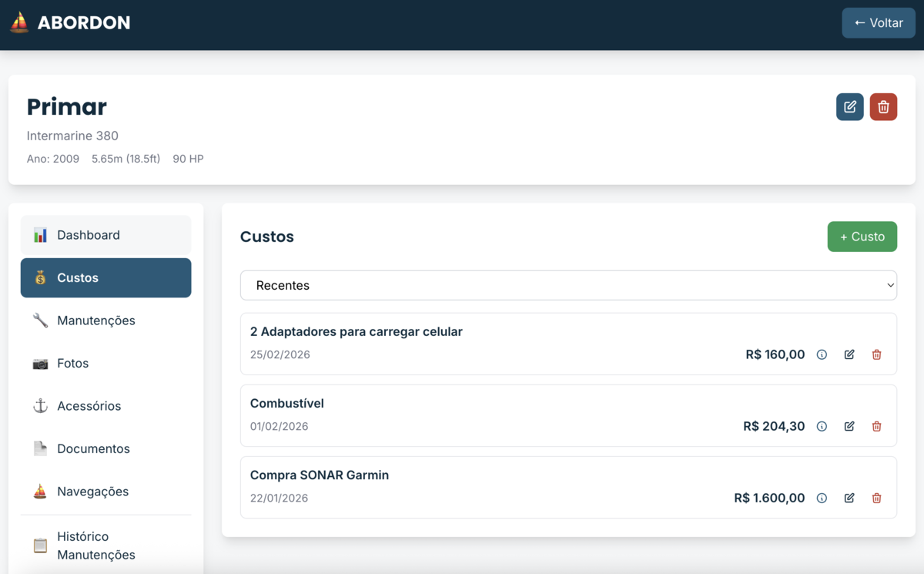Viewport: 924px width, 574px height.
Task: Remove the Compra SONAR Garmin cost
Action: (876, 498)
